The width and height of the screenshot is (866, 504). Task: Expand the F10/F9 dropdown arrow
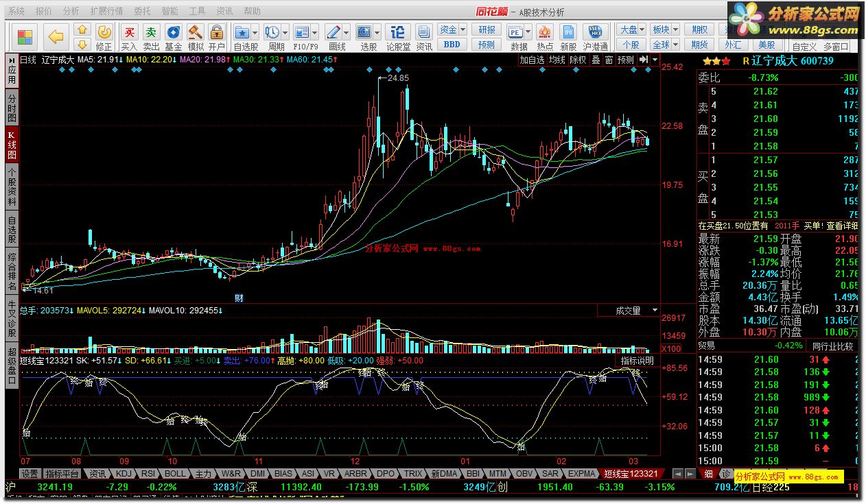click(x=314, y=32)
